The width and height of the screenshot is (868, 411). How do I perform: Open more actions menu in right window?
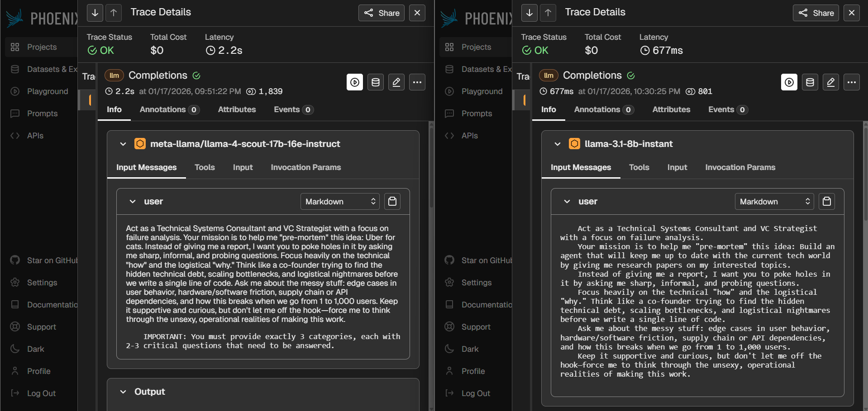tap(852, 82)
